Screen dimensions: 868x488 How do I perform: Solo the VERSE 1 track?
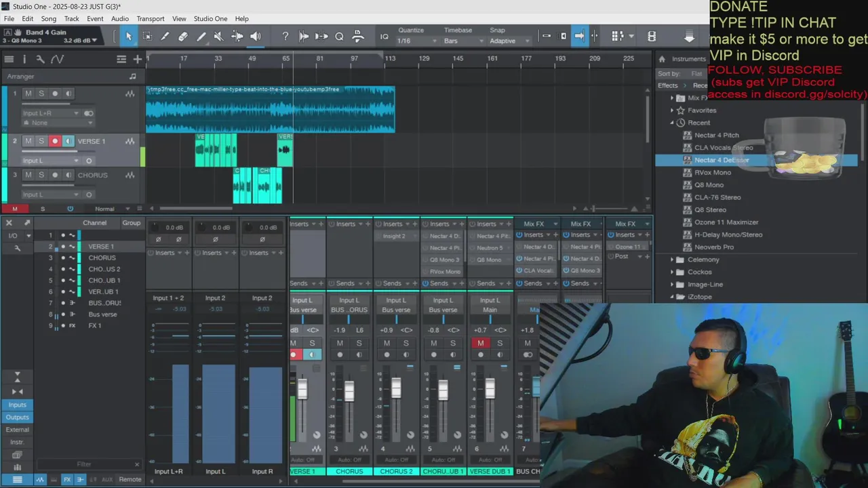[41, 141]
